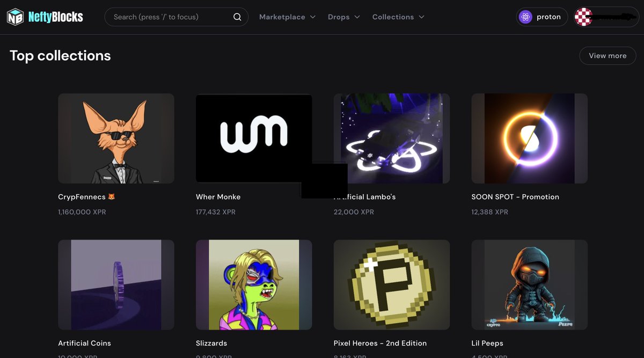
Task: Open the Wher Monke thumbnail
Action: (254, 138)
